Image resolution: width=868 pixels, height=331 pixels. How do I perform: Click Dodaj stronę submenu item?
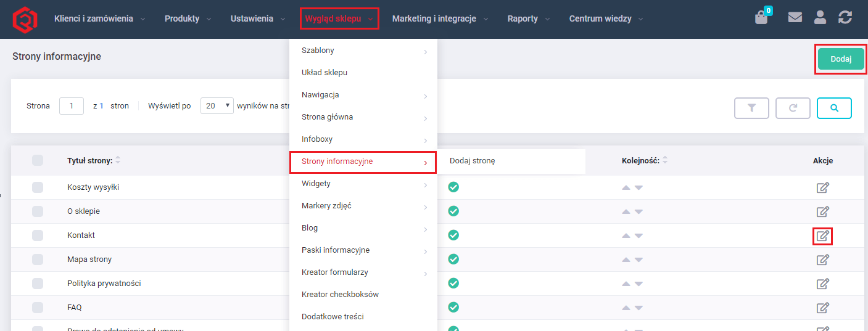(511, 161)
